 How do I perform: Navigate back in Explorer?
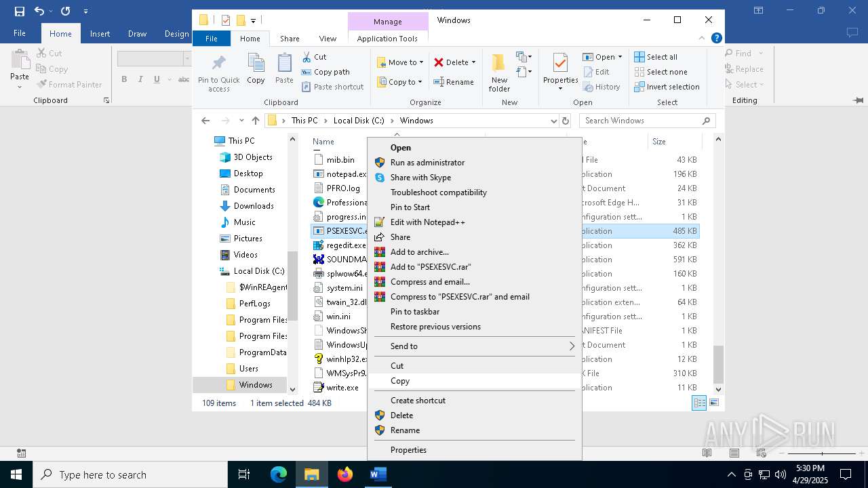pyautogui.click(x=205, y=121)
